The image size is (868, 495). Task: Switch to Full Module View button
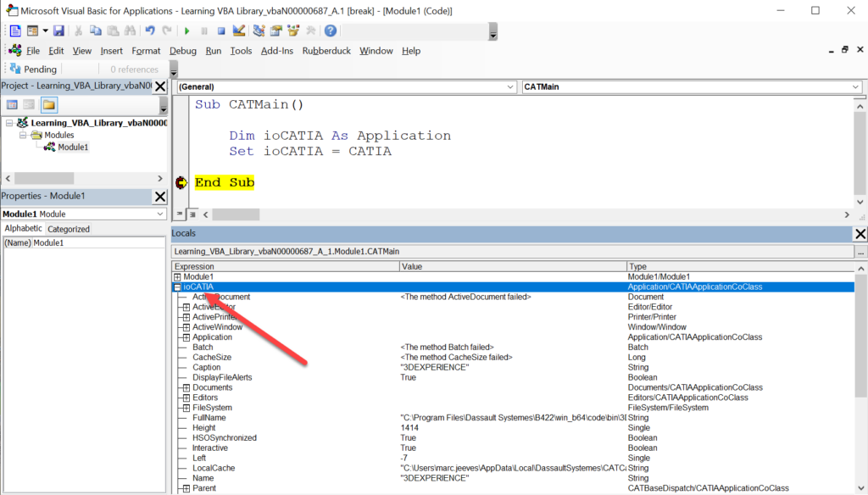coord(192,214)
